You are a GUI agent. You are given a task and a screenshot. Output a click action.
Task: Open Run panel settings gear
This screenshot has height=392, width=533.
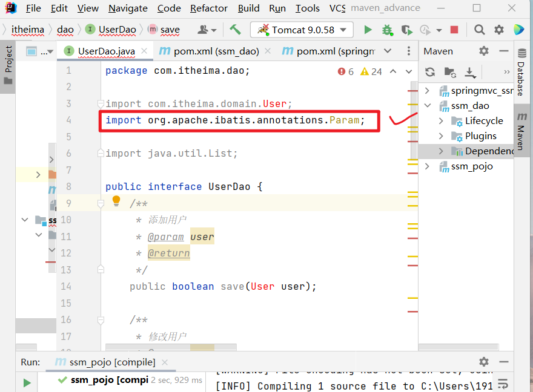click(484, 362)
